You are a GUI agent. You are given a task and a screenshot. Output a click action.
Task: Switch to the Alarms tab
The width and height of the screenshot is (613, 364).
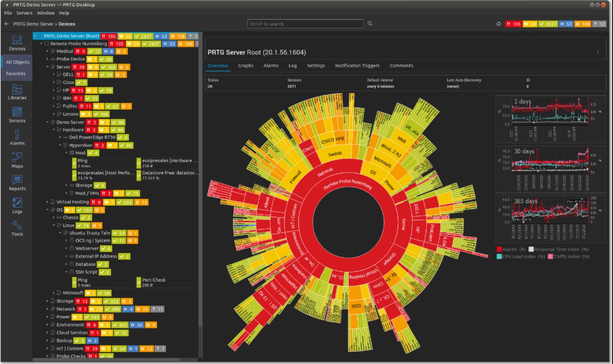pyautogui.click(x=271, y=66)
